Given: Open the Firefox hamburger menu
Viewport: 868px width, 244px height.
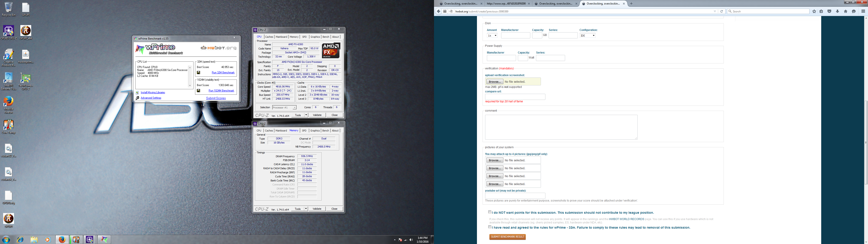Looking at the screenshot, I should pyautogui.click(x=863, y=12).
